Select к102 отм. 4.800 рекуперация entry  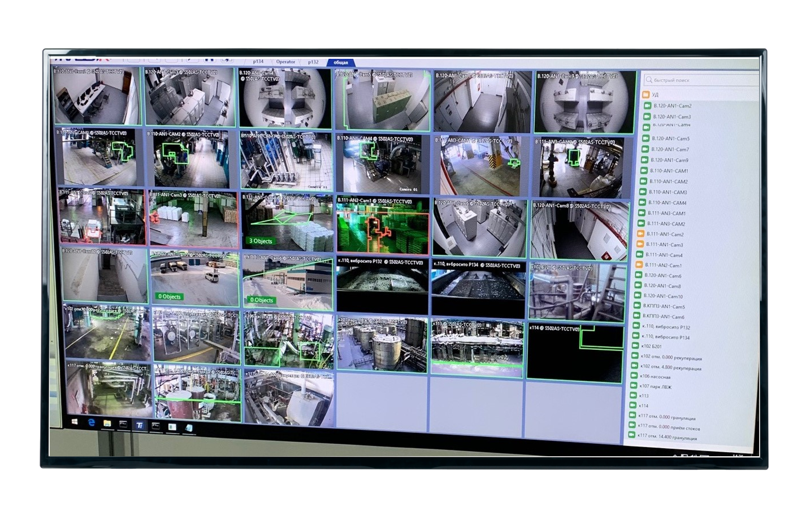click(x=670, y=368)
